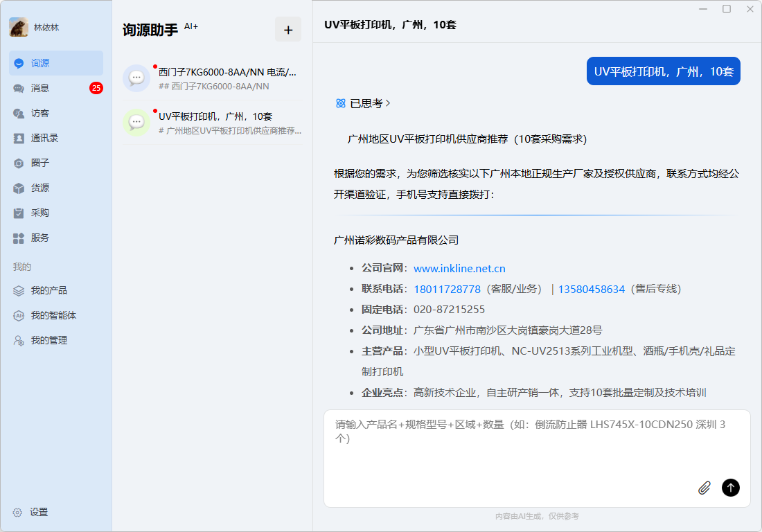Open the UV平板打印机，广州，10套 conversation
Viewport: 762px width, 532px height.
tap(213, 123)
